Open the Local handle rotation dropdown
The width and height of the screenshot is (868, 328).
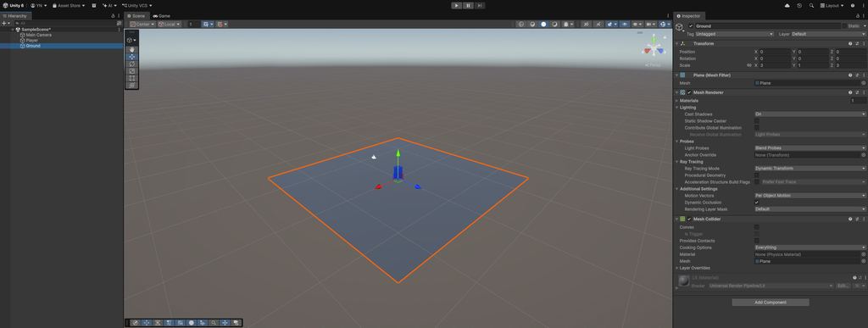(170, 25)
